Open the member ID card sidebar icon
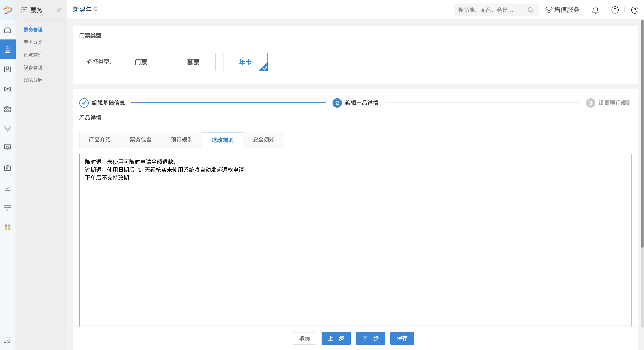The height and width of the screenshot is (350, 644). tap(7, 168)
